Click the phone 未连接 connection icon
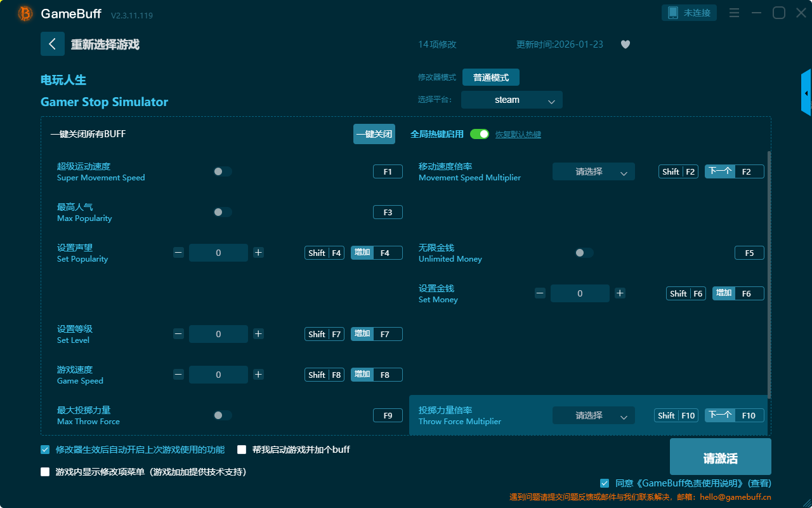The image size is (812, 508). pyautogui.click(x=690, y=13)
